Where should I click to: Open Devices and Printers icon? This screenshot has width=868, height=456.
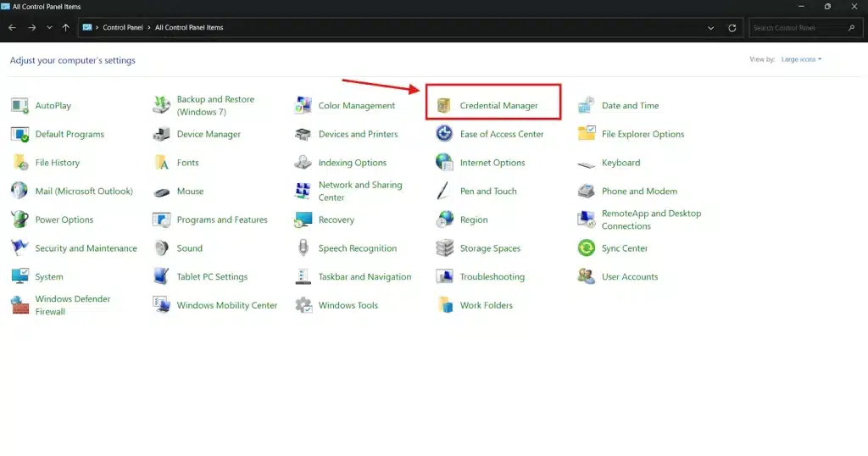pyautogui.click(x=303, y=134)
